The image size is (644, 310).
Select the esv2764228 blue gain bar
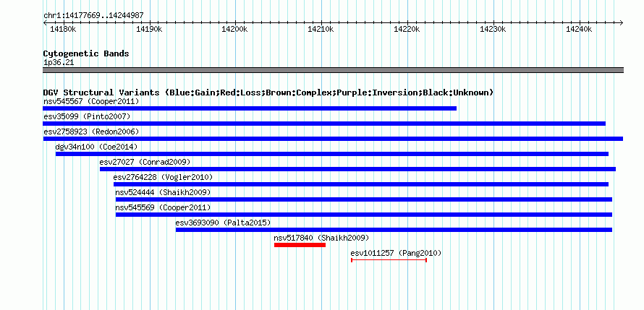[x=361, y=184]
